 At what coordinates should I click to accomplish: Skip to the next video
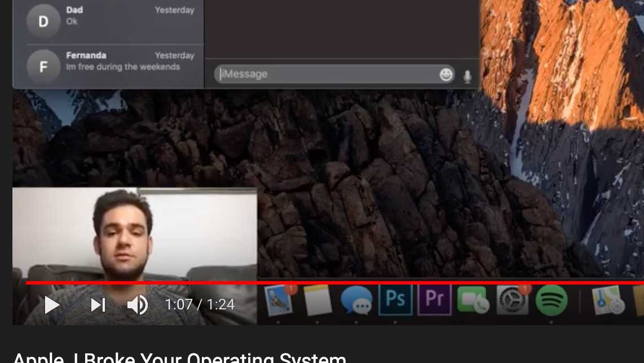click(98, 305)
